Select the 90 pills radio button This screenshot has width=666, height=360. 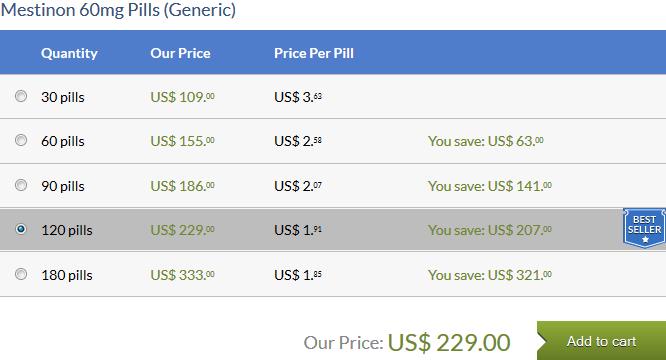coord(21,185)
